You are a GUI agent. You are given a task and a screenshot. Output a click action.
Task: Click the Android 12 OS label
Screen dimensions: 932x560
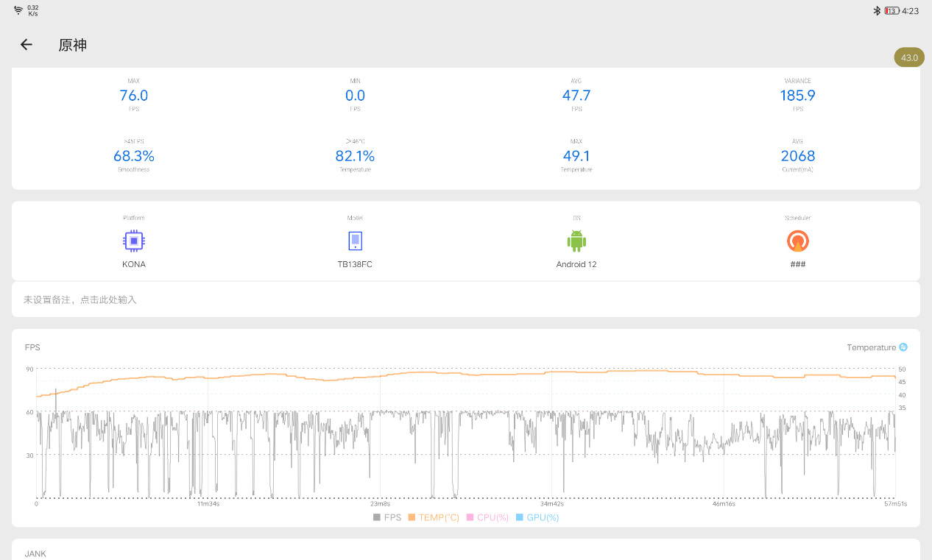click(576, 264)
